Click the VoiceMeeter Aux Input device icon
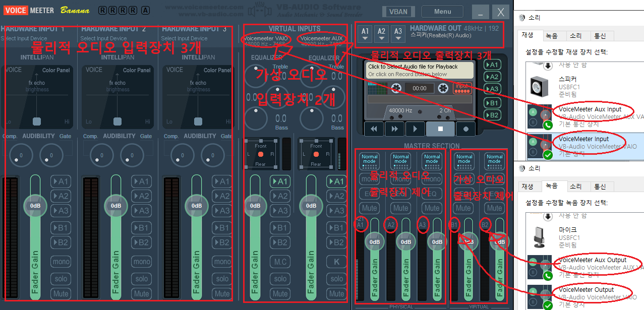The height and width of the screenshot is (310, 644). click(x=540, y=116)
